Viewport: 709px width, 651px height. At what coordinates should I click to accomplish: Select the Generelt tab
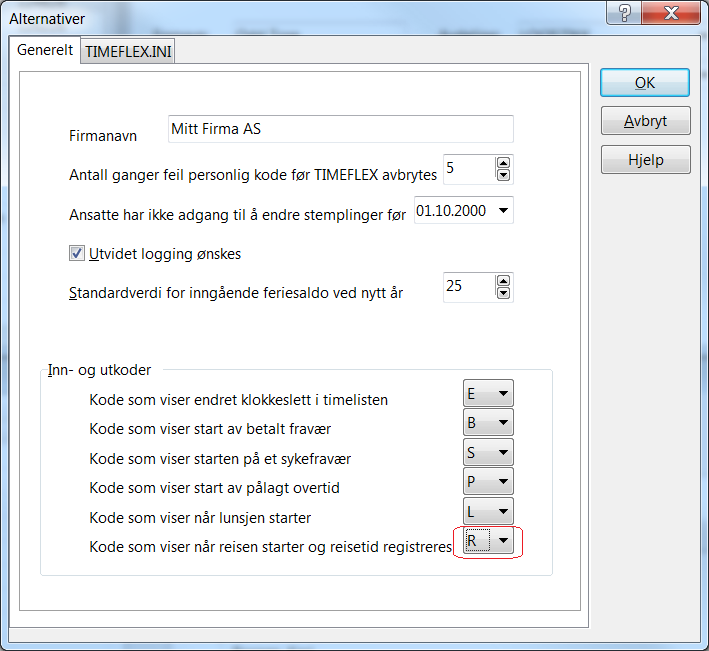pyautogui.click(x=45, y=50)
